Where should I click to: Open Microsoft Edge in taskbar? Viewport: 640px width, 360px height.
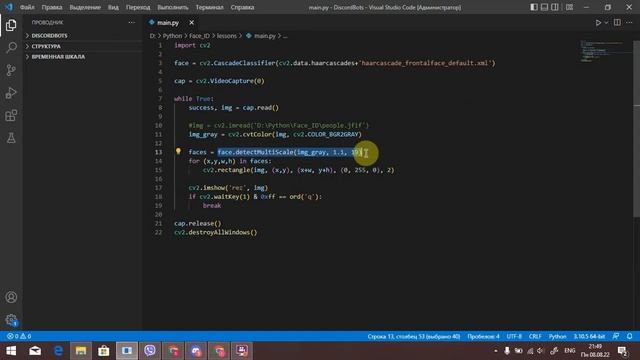(x=58, y=351)
